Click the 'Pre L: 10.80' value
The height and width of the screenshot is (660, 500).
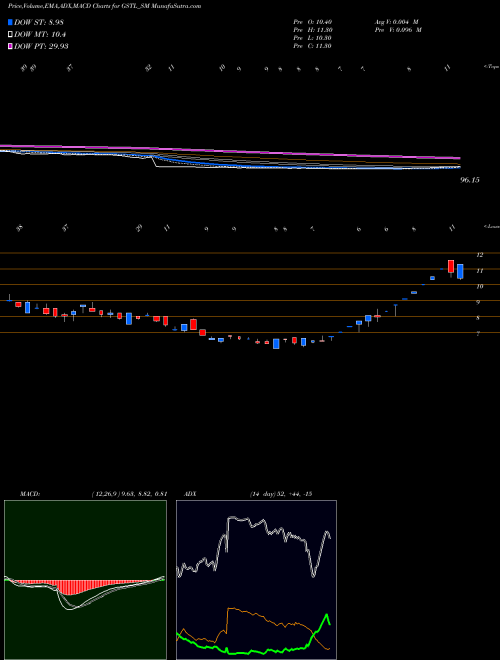pos(313,38)
